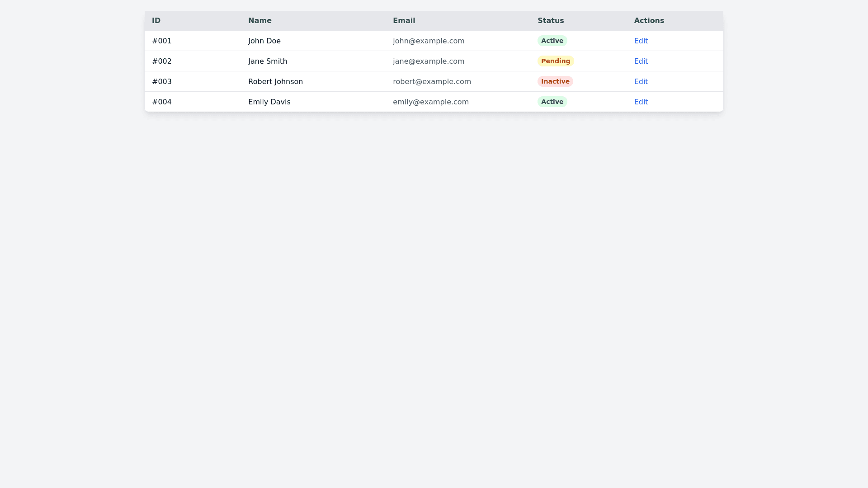
Task: Select the Name column header
Action: click(x=259, y=21)
